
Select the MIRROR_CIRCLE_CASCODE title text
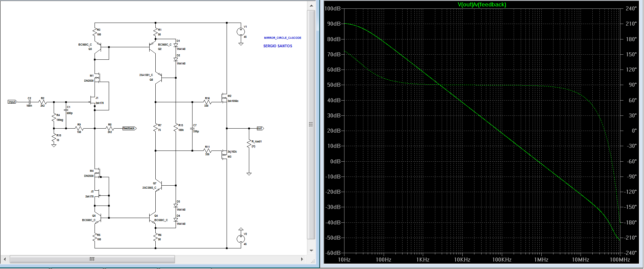[283, 38]
